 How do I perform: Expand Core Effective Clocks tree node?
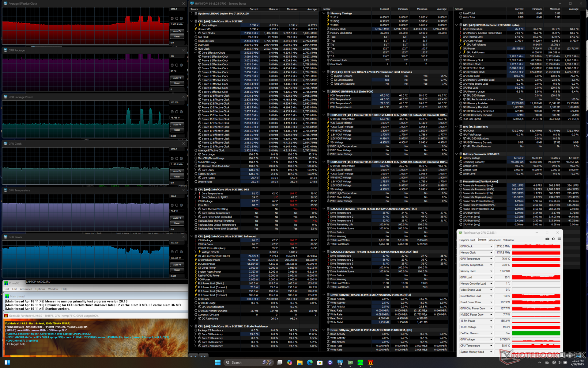(x=195, y=53)
